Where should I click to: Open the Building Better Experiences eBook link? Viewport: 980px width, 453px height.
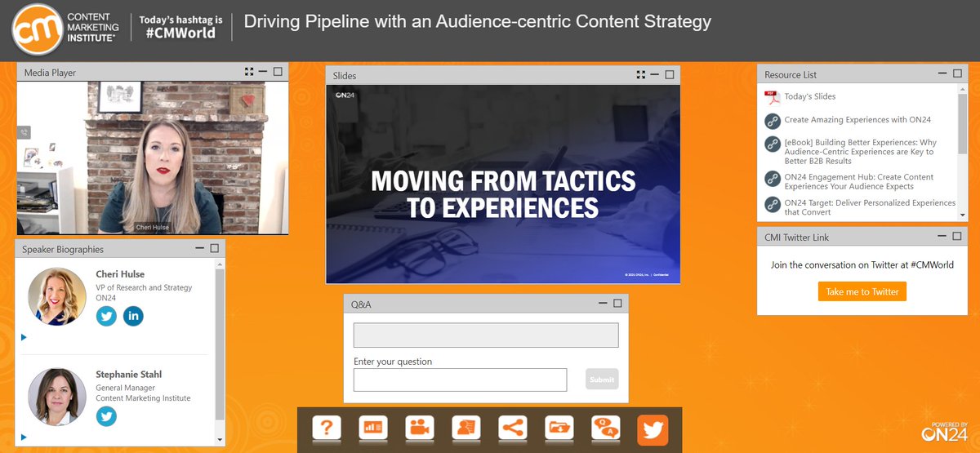[860, 152]
